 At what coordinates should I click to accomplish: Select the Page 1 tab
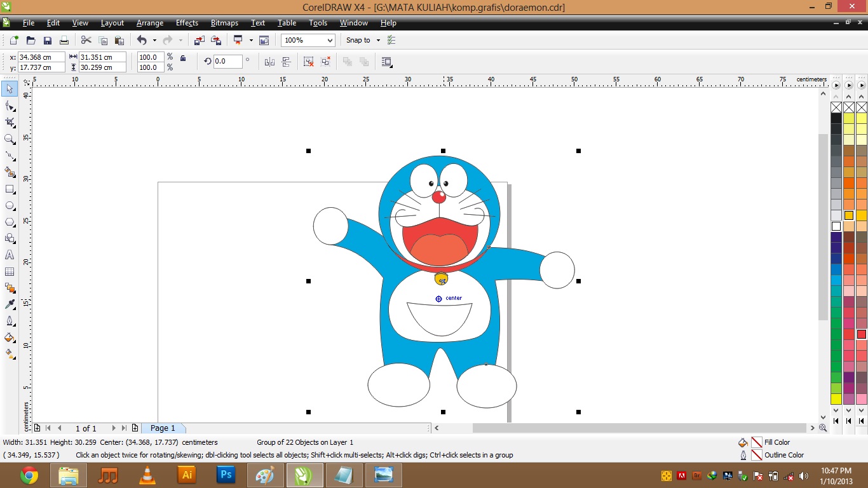point(163,428)
